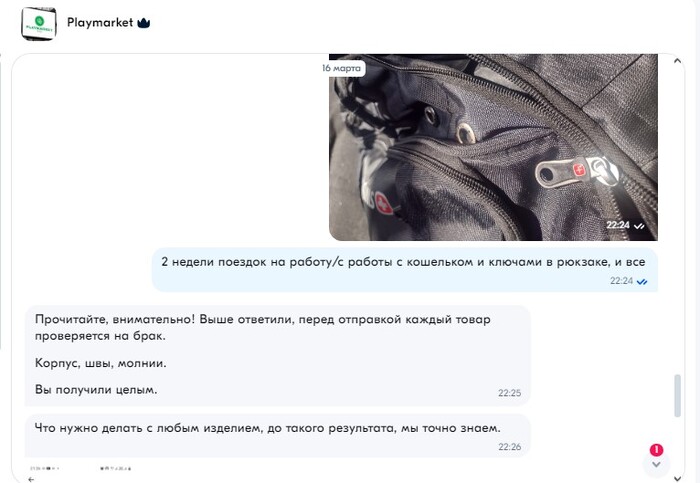Click read checkmarks on the photo
The height and width of the screenshot is (483, 700).
pyautogui.click(x=639, y=225)
